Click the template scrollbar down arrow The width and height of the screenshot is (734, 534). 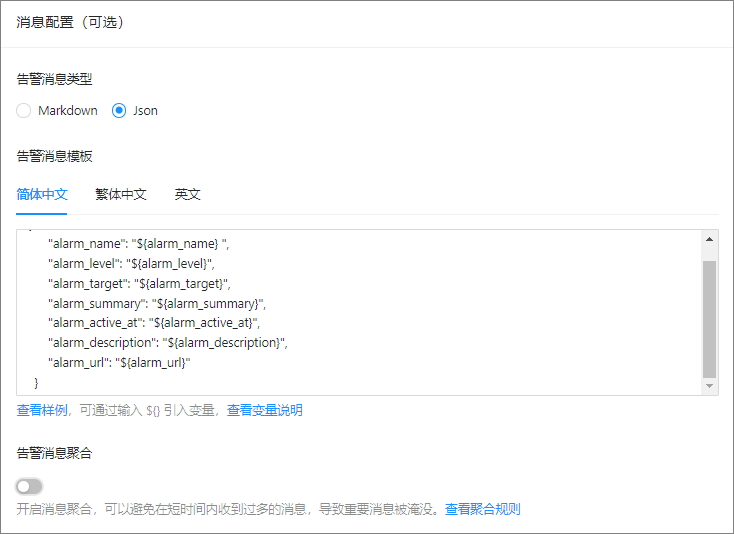710,386
